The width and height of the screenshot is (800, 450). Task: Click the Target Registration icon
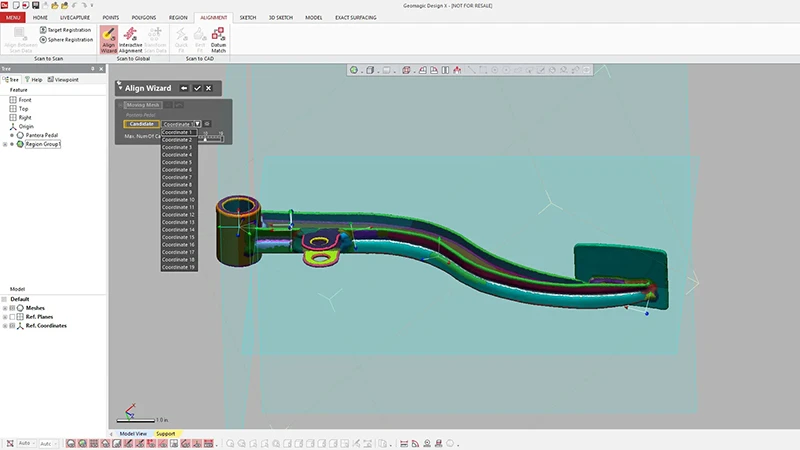(x=44, y=30)
